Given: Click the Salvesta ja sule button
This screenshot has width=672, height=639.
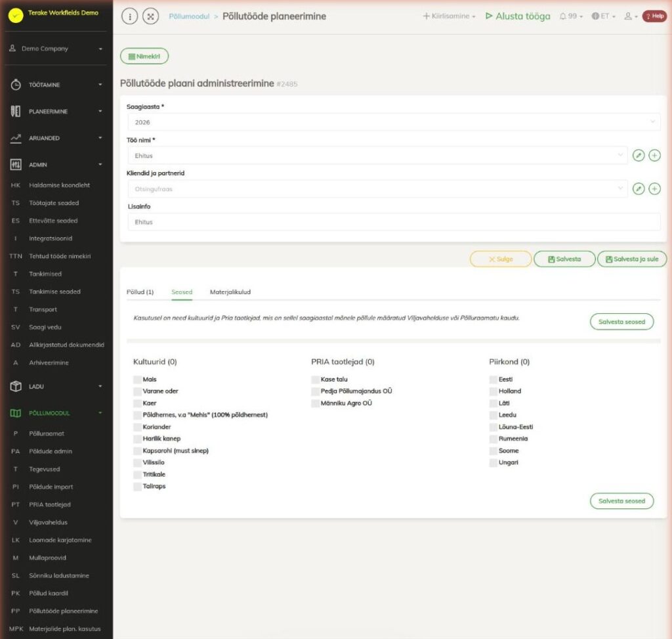Looking at the screenshot, I should [x=632, y=259].
